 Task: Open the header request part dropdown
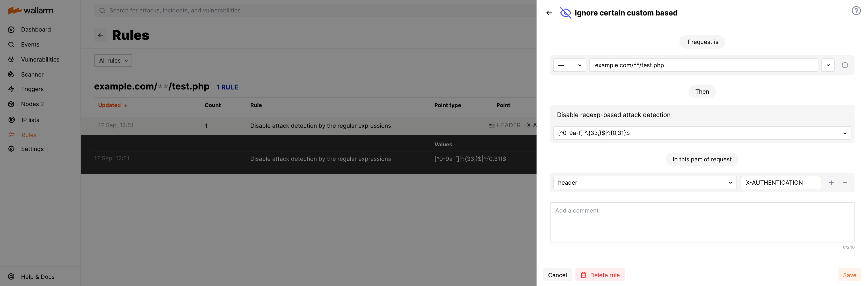644,182
